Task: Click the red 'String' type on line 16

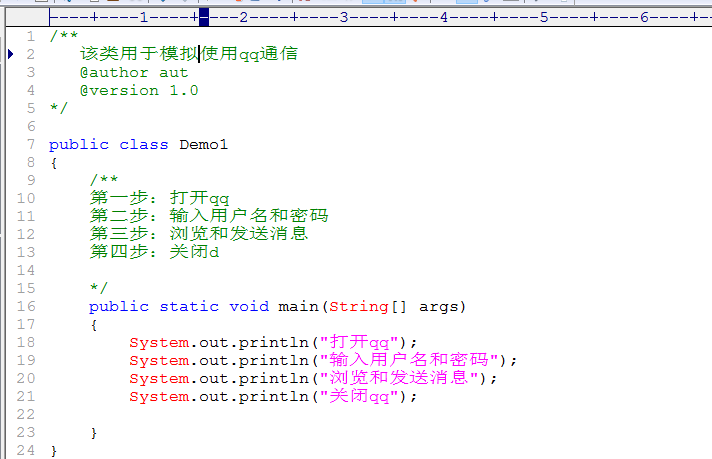Action: pos(359,307)
